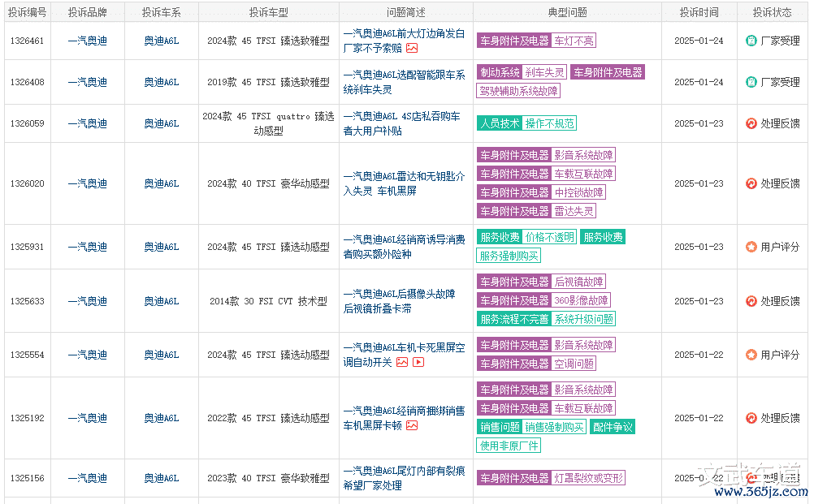Click 空调问题 tag in row 1325554
Viewport: 814px width, 504px height.
tap(574, 364)
